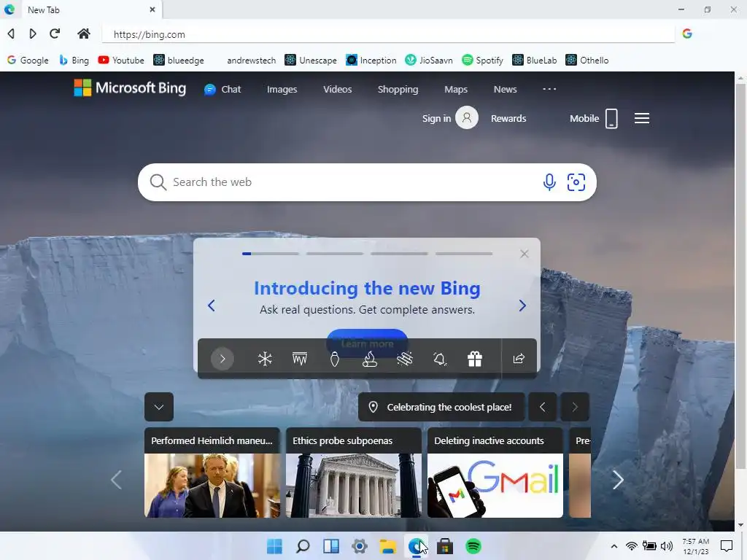Click the share icon in effects toolbar
The width and height of the screenshot is (747, 560).
point(519,359)
